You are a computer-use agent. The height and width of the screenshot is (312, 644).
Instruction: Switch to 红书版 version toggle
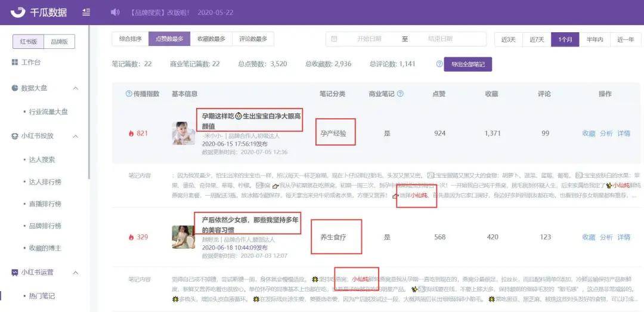[28, 42]
